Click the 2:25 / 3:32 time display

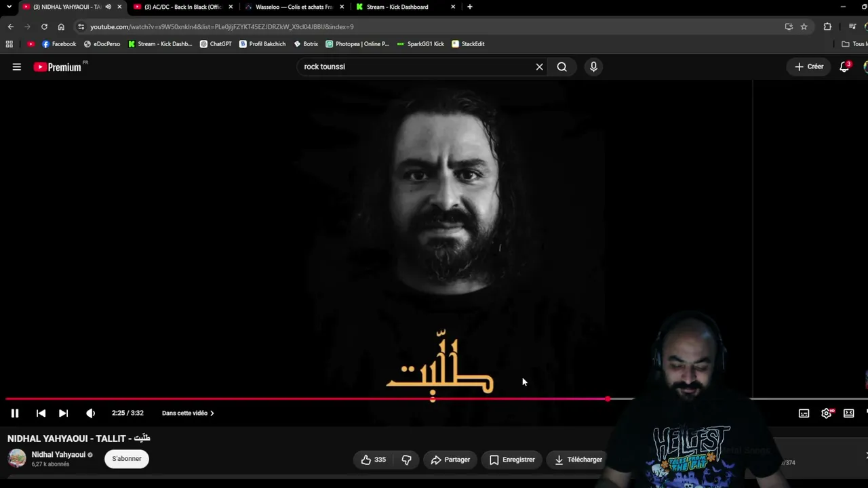pos(127,413)
